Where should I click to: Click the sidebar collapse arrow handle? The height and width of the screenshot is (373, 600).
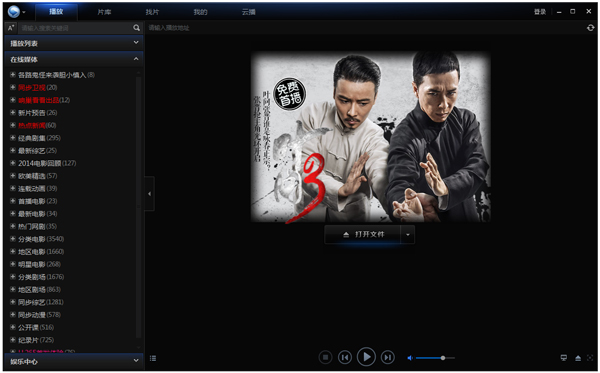[x=149, y=194]
